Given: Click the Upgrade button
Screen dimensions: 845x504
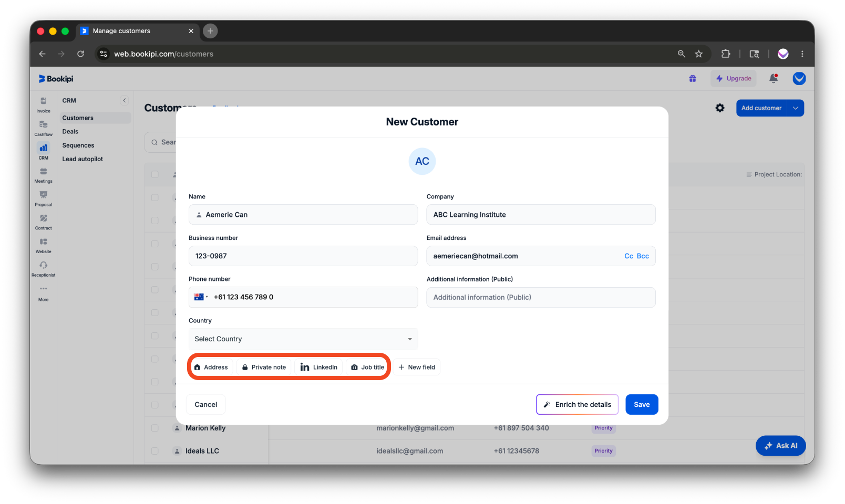Looking at the screenshot, I should pos(734,79).
